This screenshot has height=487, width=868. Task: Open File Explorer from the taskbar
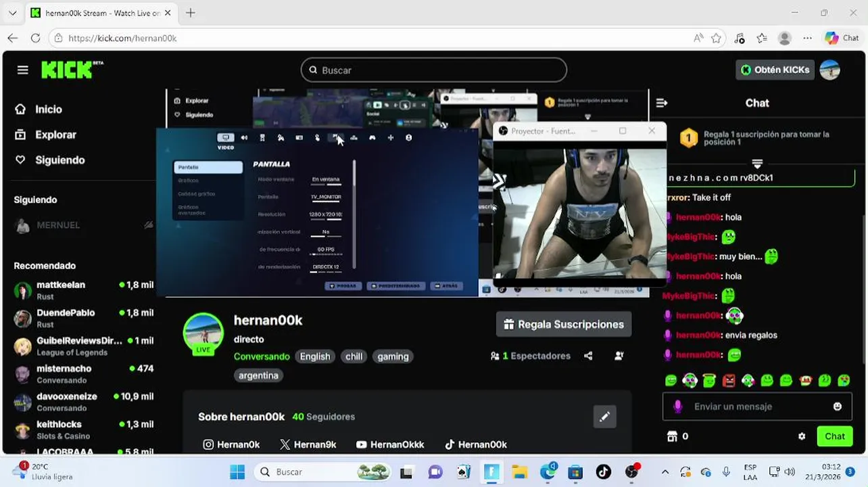519,472
